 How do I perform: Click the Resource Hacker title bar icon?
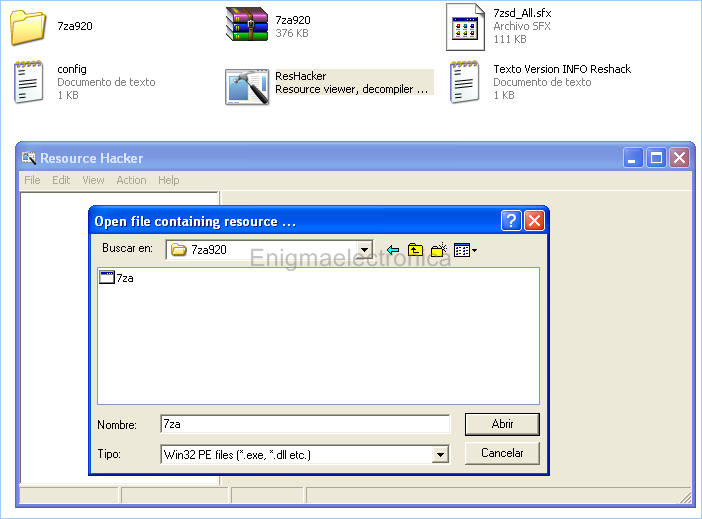(x=29, y=158)
